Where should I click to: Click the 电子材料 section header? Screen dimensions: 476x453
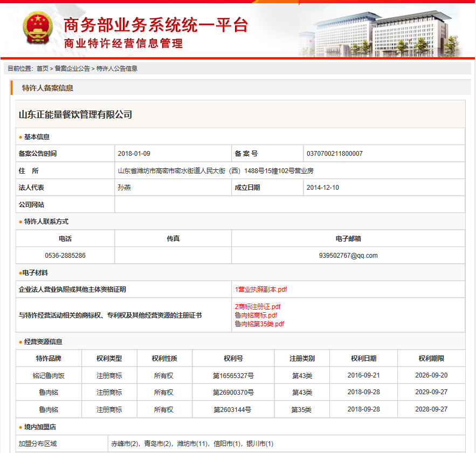click(x=35, y=273)
